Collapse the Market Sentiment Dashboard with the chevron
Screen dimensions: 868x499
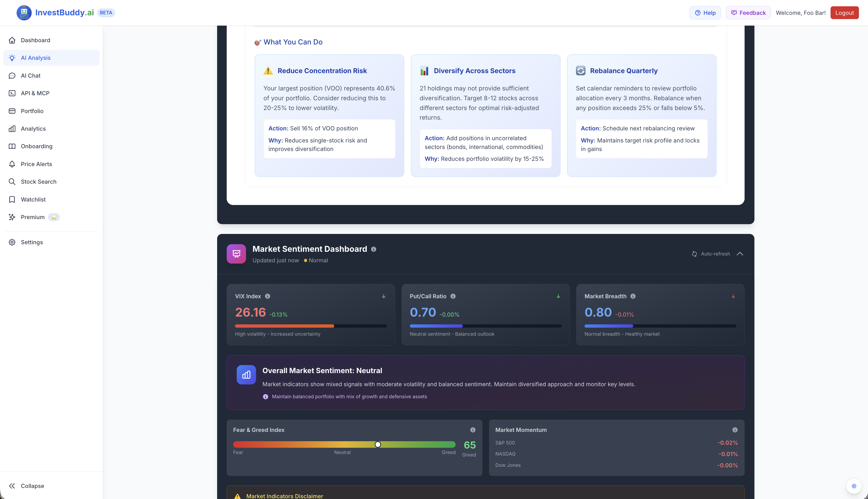(740, 254)
